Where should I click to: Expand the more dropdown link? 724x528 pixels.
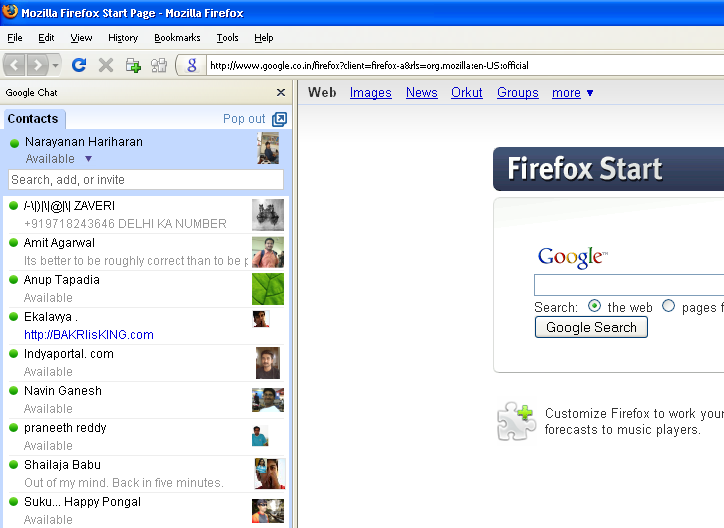pyautogui.click(x=573, y=93)
